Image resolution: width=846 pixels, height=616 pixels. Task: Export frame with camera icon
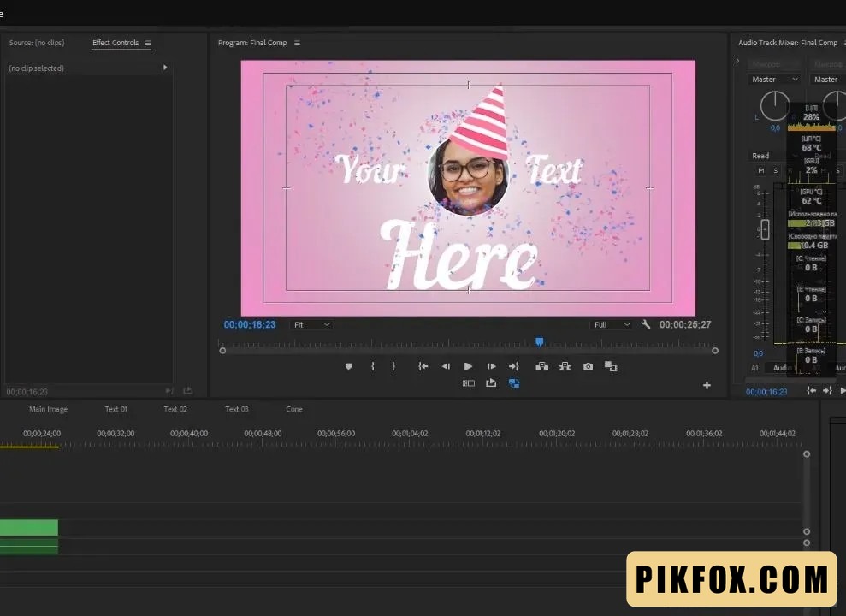point(589,366)
